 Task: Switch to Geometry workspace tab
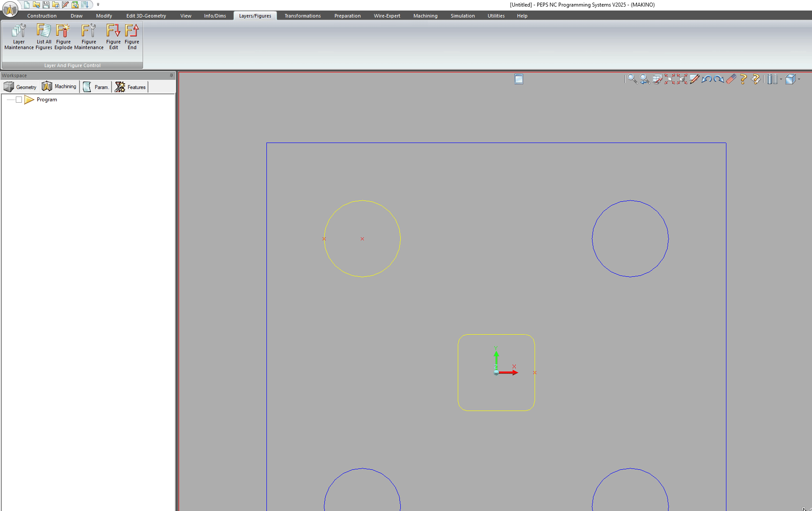click(x=20, y=87)
